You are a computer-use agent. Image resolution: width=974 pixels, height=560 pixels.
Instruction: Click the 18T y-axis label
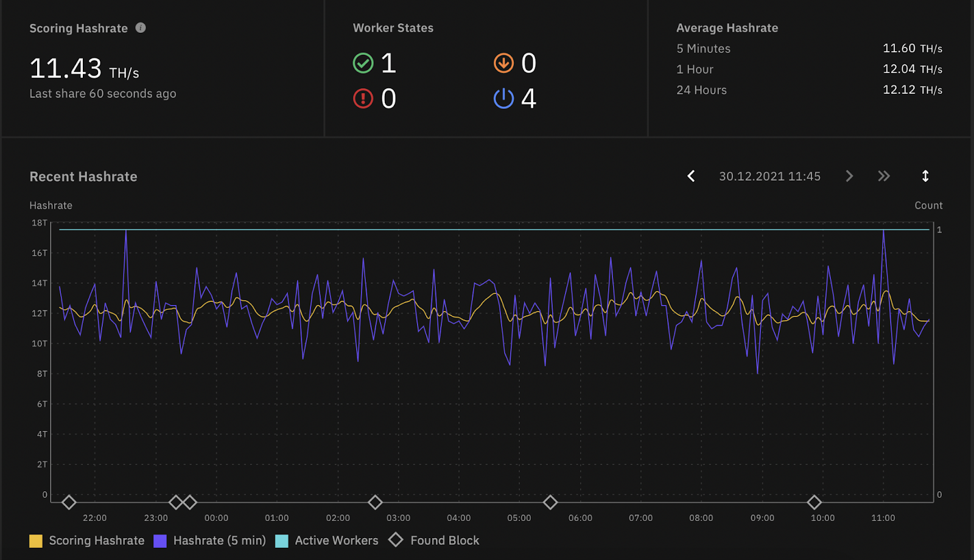click(40, 223)
